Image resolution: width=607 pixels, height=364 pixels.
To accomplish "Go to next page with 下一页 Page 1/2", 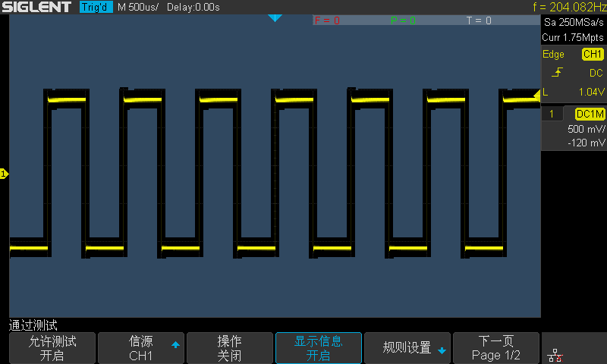I will pos(496,348).
